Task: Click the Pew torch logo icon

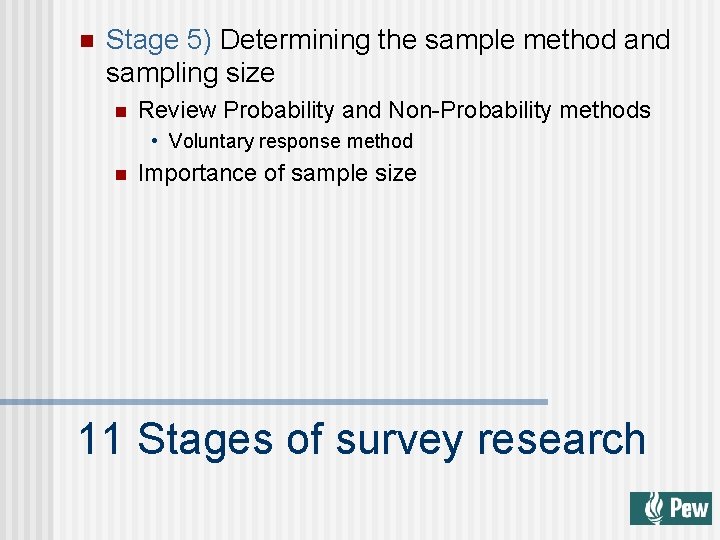Action: click(653, 508)
